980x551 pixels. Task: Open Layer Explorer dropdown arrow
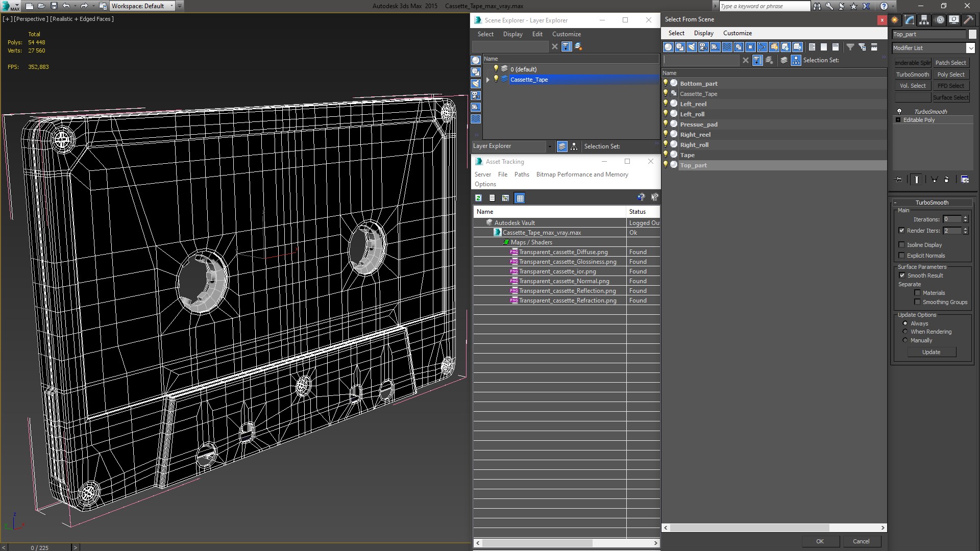550,146
